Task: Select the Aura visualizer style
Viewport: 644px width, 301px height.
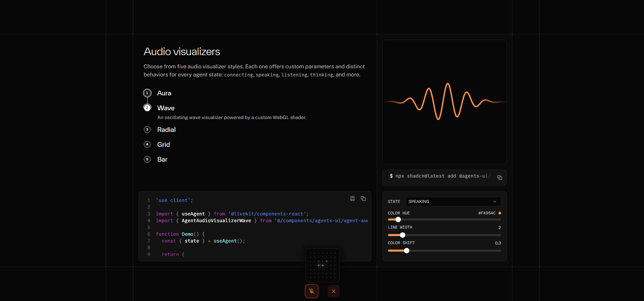Action: click(164, 93)
